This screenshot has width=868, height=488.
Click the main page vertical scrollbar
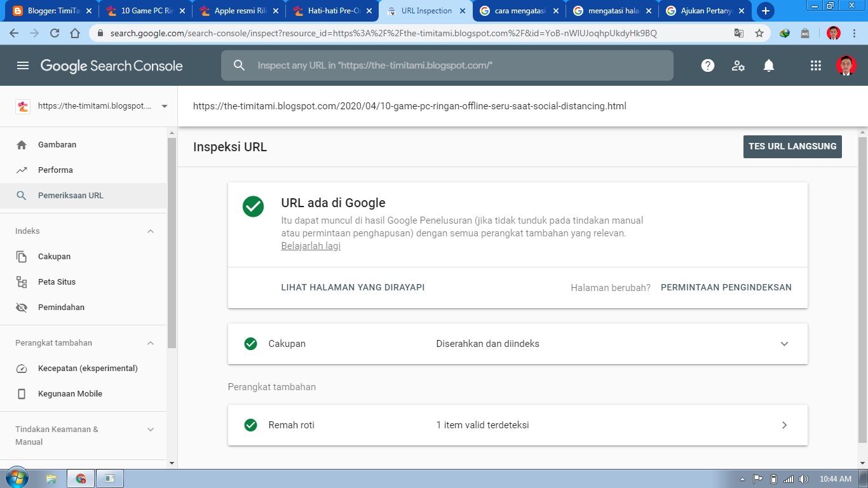coord(863,289)
